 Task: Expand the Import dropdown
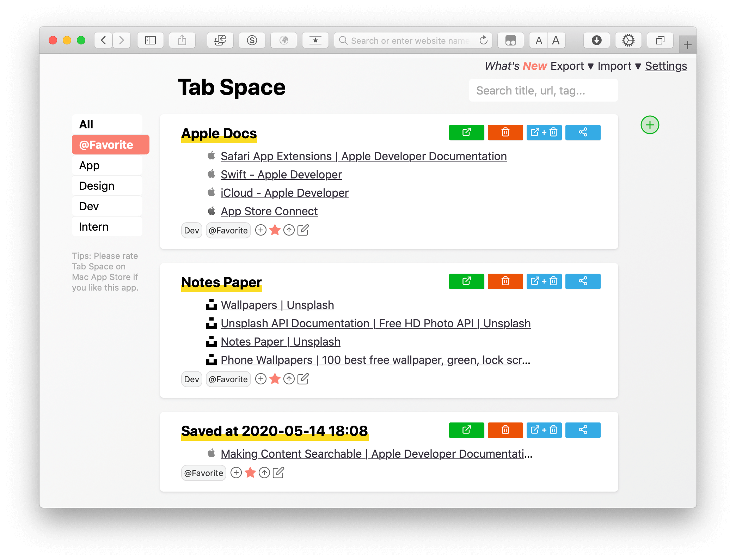(619, 66)
